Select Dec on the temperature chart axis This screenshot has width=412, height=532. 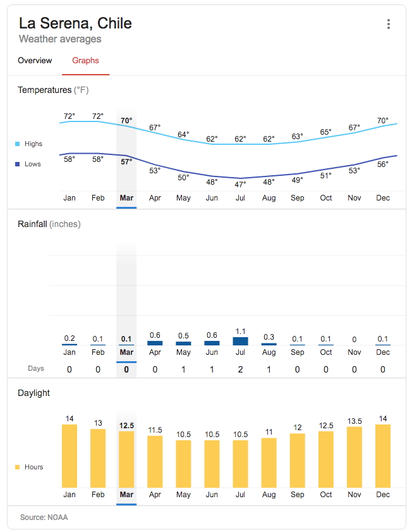coord(383,198)
